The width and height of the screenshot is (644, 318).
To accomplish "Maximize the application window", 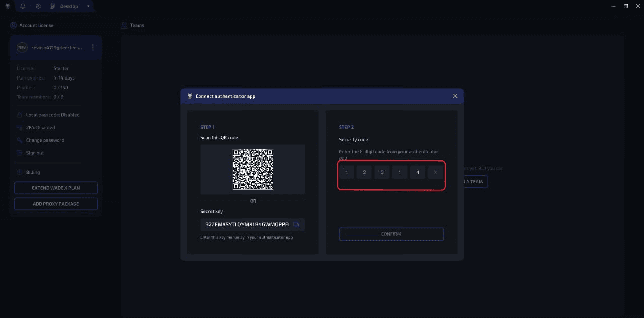I will click(626, 6).
